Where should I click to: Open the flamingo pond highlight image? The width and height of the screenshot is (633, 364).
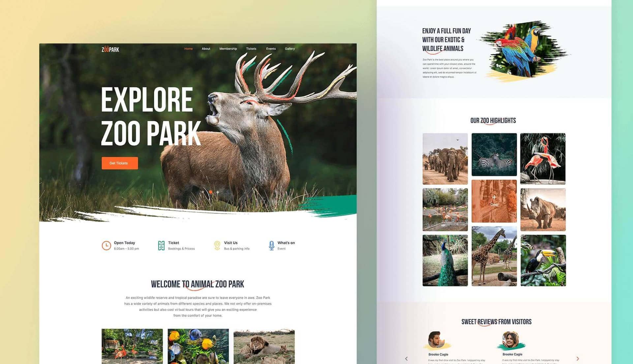(x=445, y=210)
